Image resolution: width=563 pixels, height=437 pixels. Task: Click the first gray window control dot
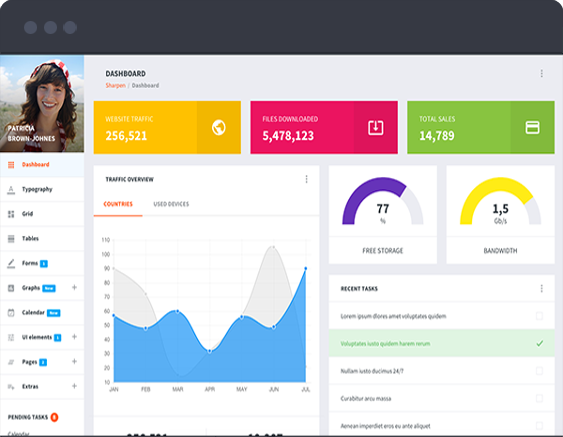(x=31, y=27)
